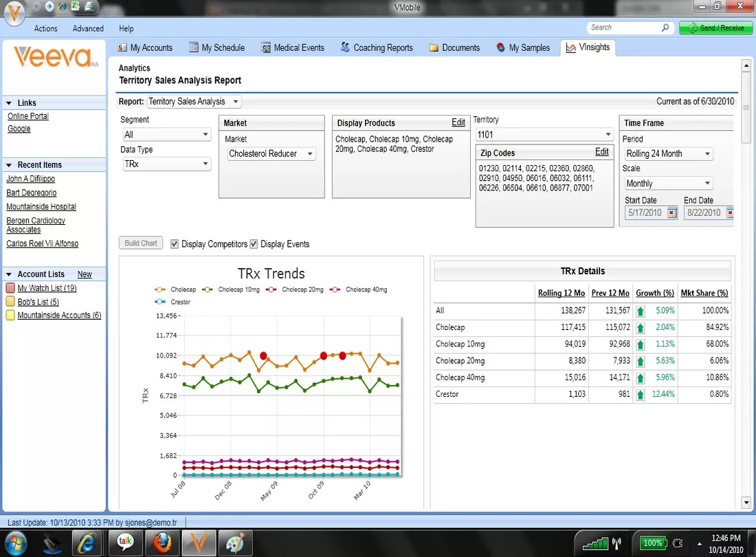
Task: Click the printer icon in quick access toolbar
Action: click(x=89, y=6)
